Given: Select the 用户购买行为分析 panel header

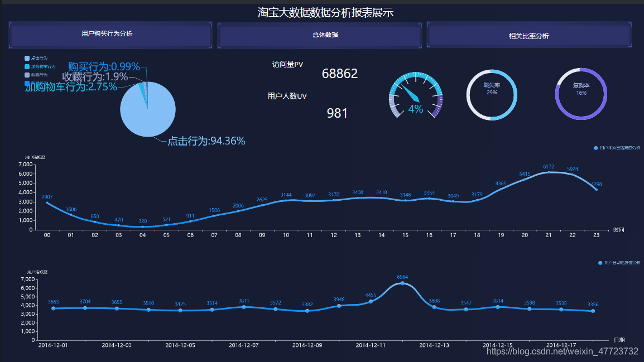Looking at the screenshot, I should pyautogui.click(x=110, y=35).
